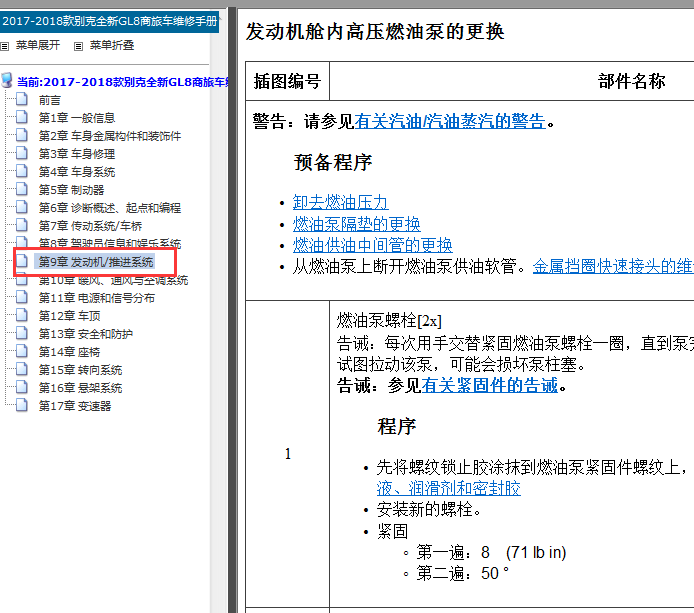Open 第1章 一般信息

coord(77,118)
